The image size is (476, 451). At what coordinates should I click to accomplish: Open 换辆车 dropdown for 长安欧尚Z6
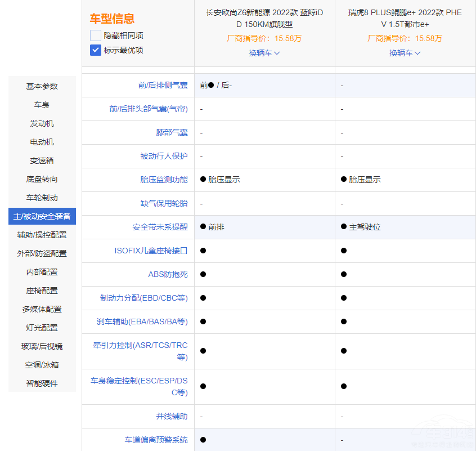[x=264, y=53]
